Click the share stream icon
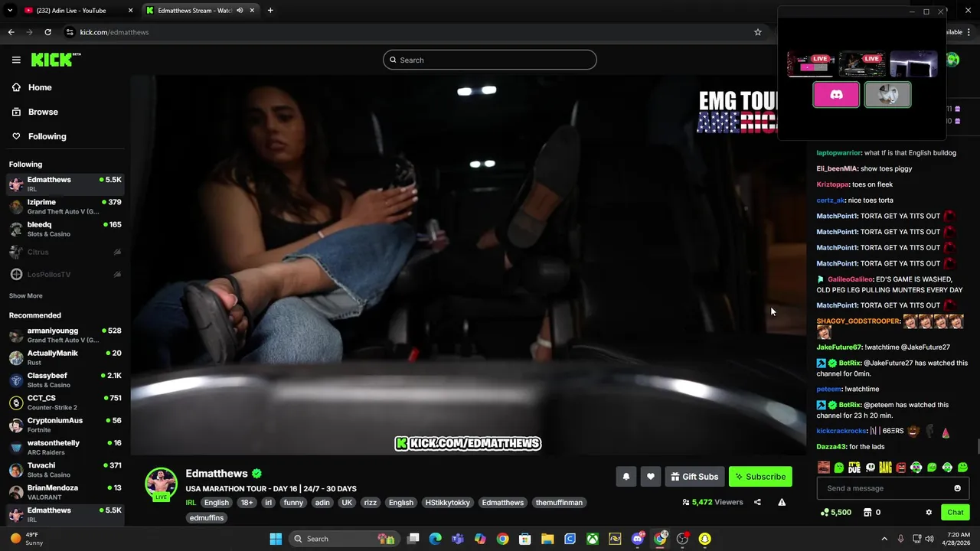 coord(757,502)
